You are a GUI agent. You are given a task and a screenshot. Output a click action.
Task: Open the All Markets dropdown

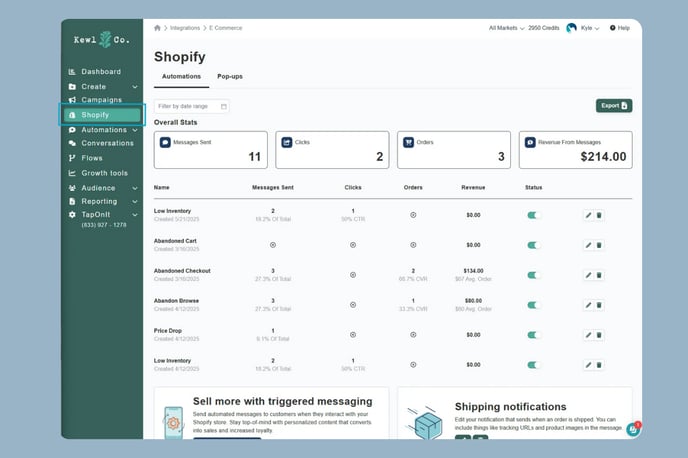(506, 28)
